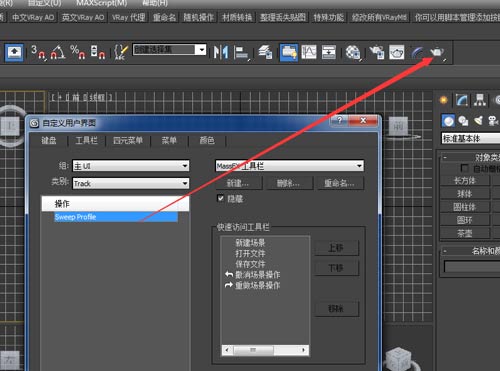Image resolution: width=500 pixels, height=371 pixels.
Task: Open the Schematic View icon
Action: (329, 52)
